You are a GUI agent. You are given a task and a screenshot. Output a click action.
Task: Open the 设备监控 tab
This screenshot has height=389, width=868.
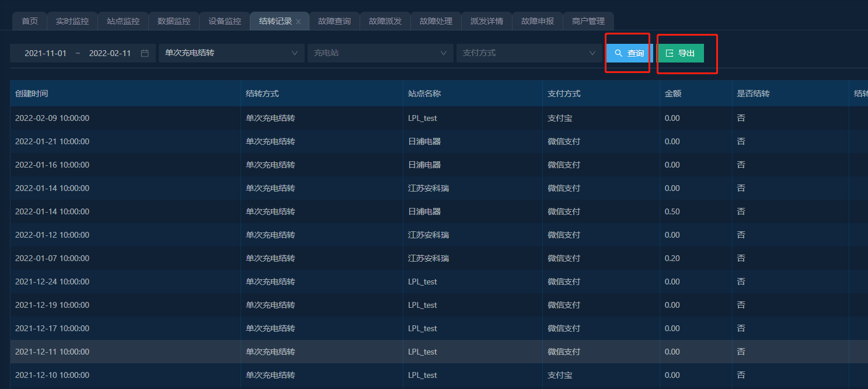tap(225, 21)
